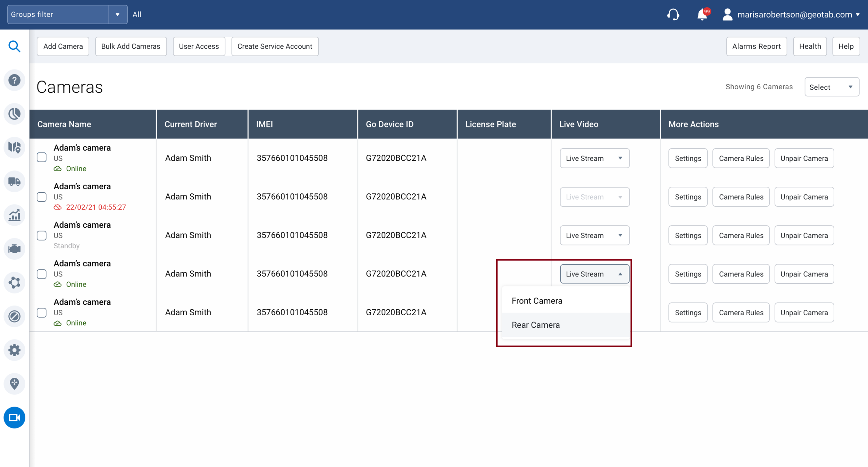The width and height of the screenshot is (868, 467).
Task: Tick checkbox for fourth camera row
Action: 42,274
